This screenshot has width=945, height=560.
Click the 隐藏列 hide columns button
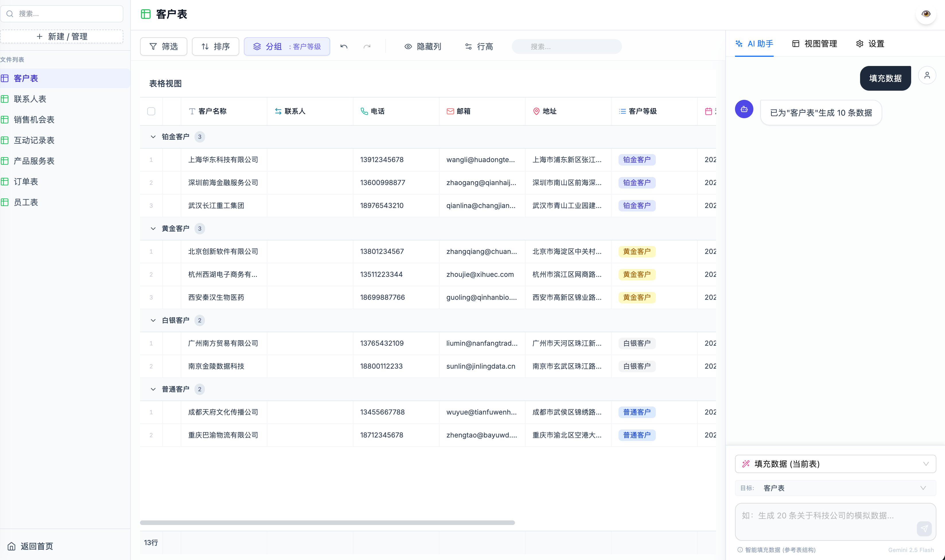[423, 46]
